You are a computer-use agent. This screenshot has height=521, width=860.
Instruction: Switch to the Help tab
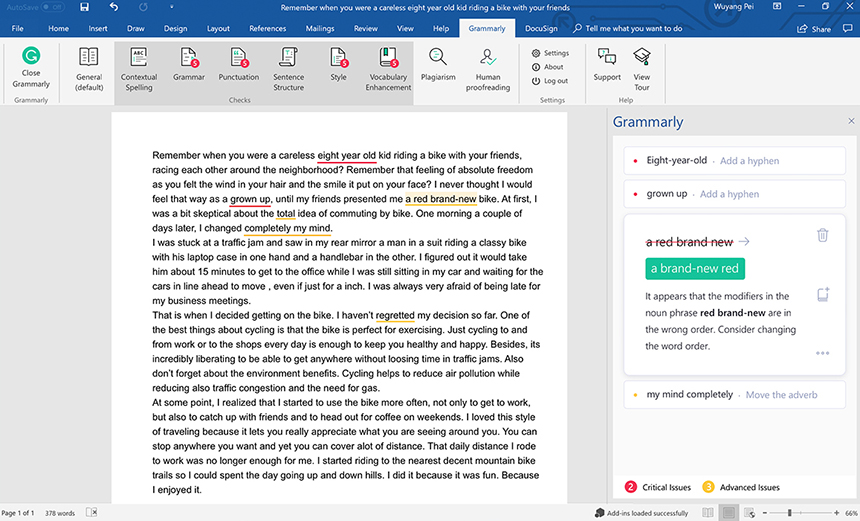[x=441, y=28]
